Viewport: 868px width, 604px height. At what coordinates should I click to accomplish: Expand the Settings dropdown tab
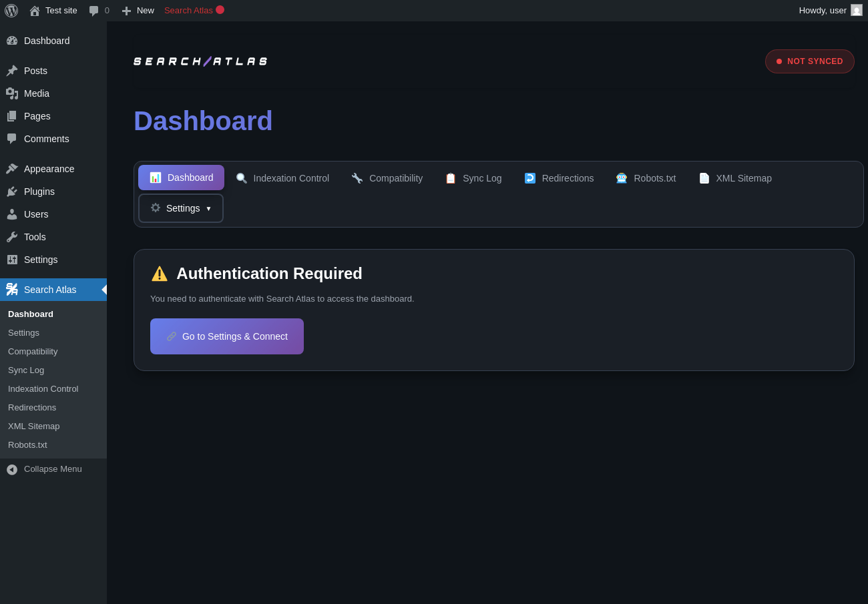point(181,208)
